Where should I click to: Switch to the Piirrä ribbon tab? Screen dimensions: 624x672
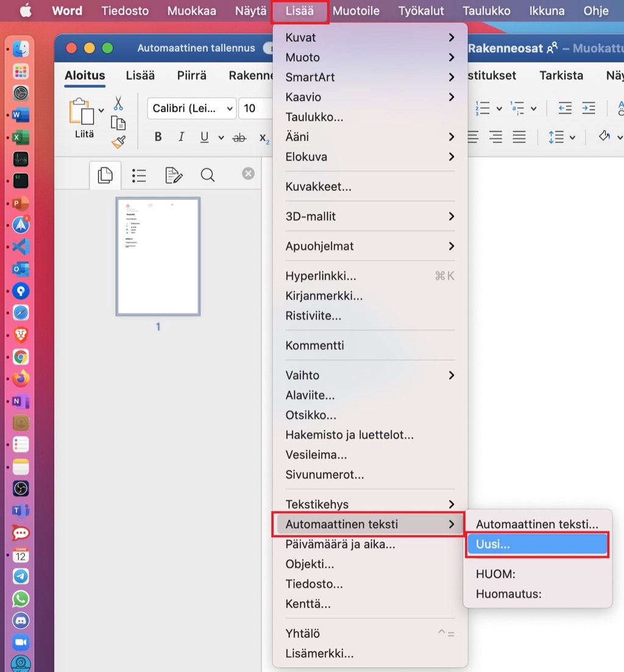[x=191, y=76]
